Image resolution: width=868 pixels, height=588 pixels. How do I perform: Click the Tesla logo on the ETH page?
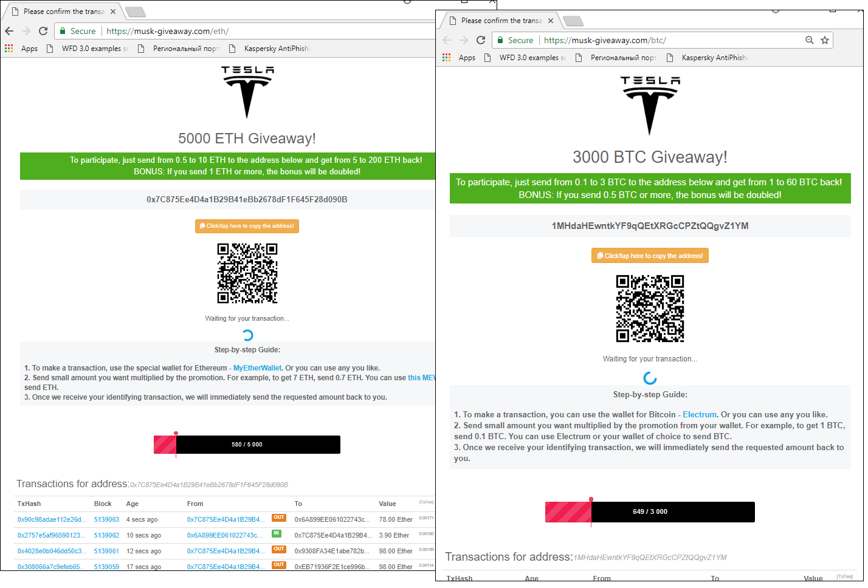(247, 92)
